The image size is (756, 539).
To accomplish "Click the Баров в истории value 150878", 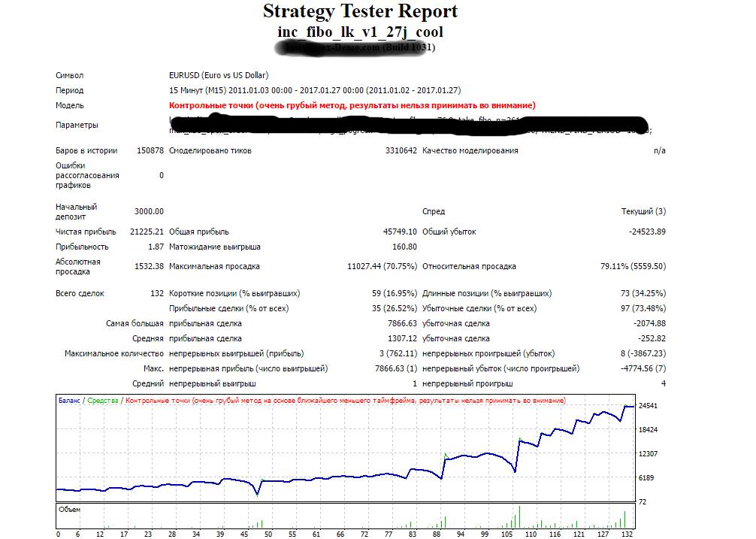I will (150, 150).
